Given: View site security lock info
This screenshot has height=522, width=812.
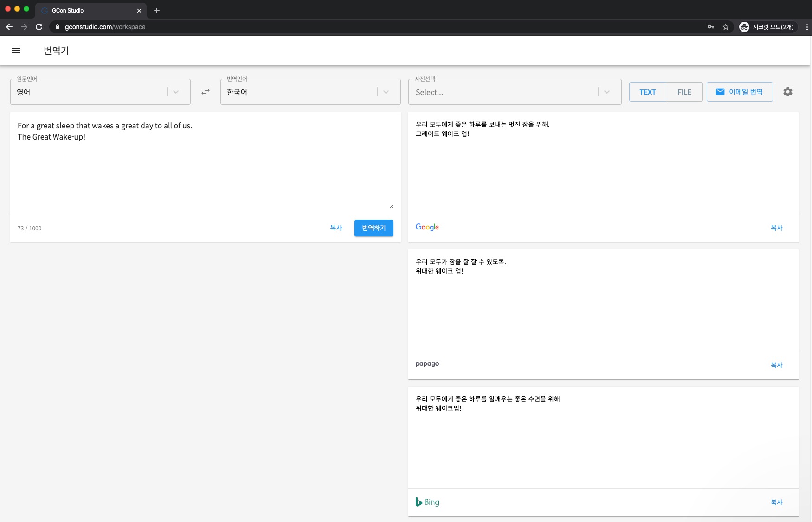Looking at the screenshot, I should click(58, 27).
